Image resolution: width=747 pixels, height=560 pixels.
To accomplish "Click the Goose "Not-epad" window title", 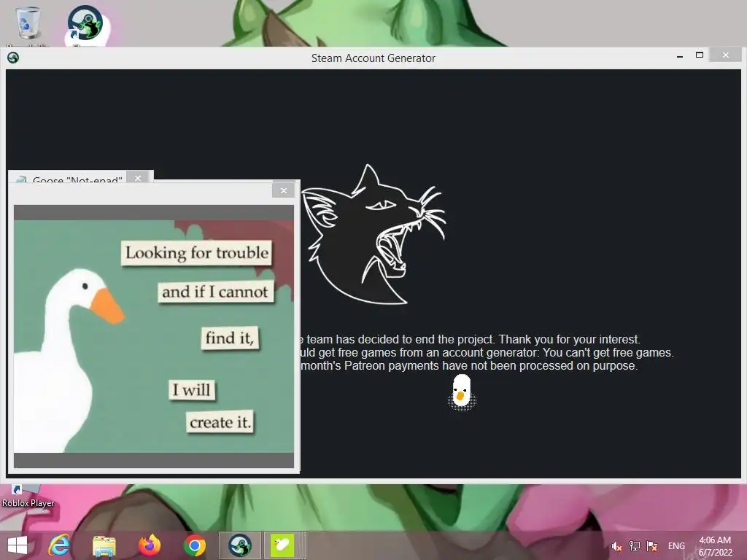I will click(x=77, y=180).
